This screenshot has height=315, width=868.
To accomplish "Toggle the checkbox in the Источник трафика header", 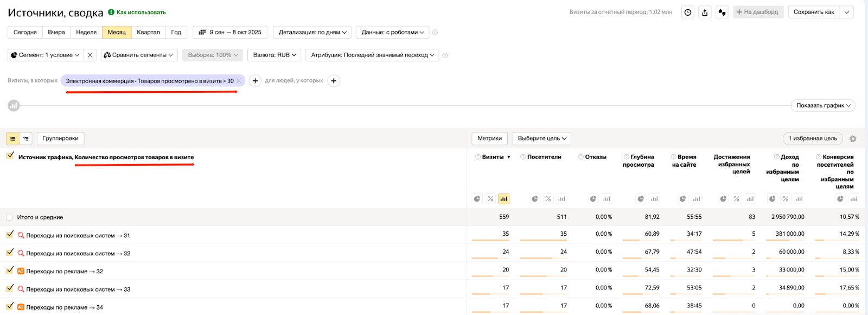I will [x=10, y=156].
